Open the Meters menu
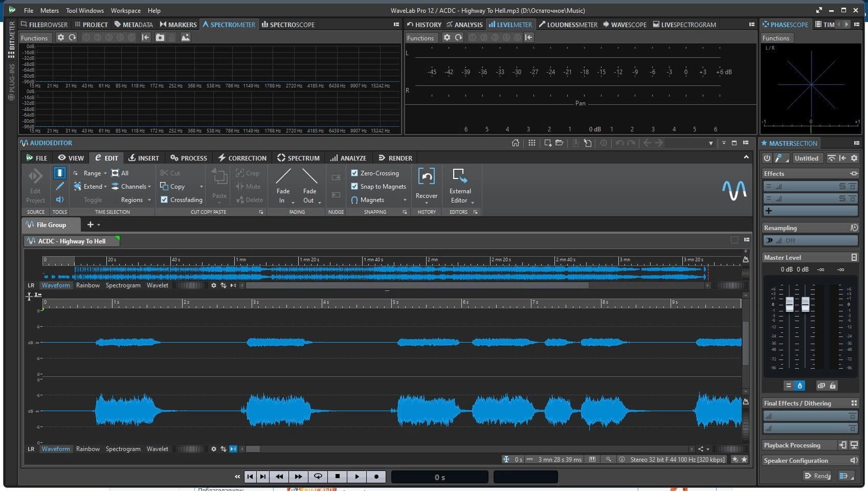868x495 pixels. click(50, 10)
